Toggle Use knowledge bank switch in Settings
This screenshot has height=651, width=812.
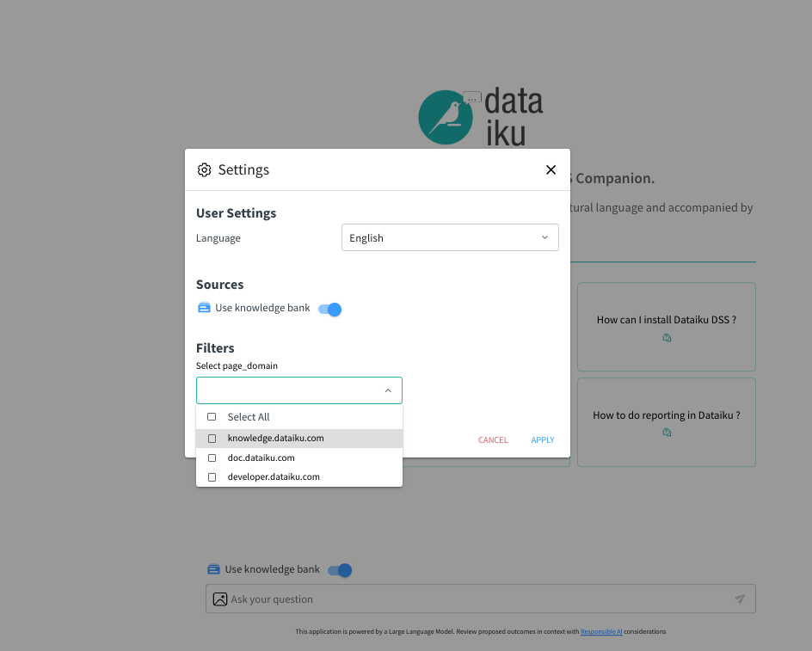(330, 310)
